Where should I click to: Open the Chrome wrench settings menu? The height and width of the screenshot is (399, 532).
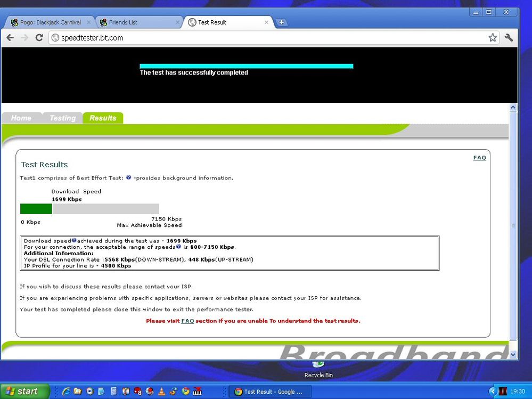click(x=509, y=38)
